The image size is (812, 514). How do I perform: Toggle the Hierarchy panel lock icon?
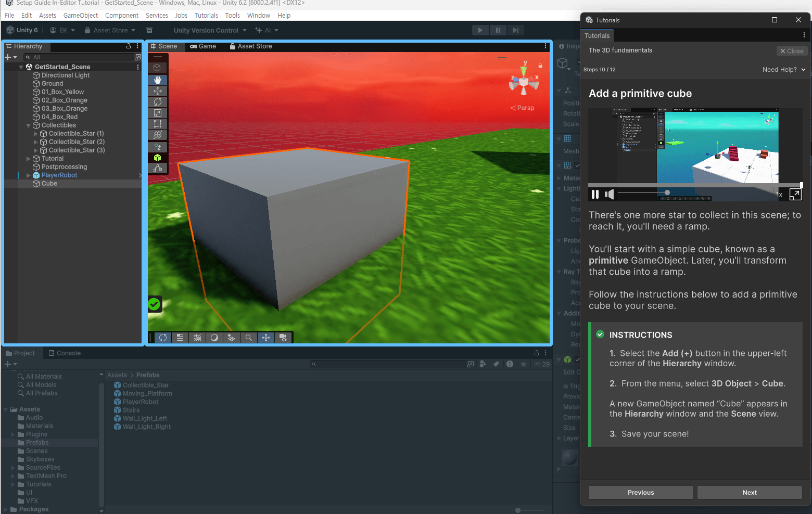[x=129, y=46]
